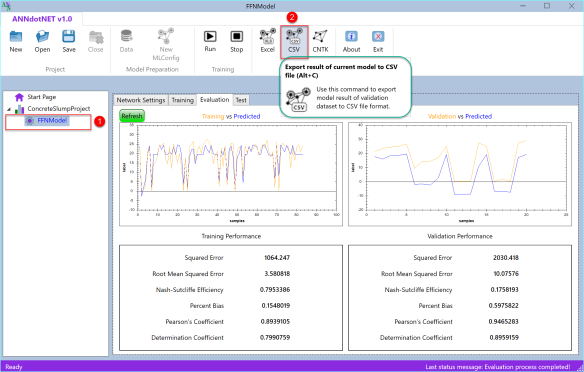The height and width of the screenshot is (372, 584).
Task: Select the ANNdotNET v1.0 ribbon tab
Action: point(42,19)
